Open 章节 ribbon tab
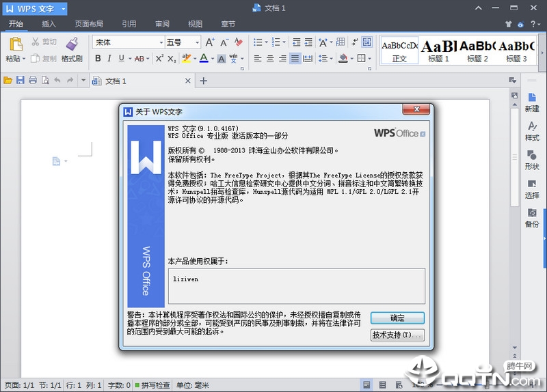This screenshot has height=392, width=547. click(x=228, y=24)
